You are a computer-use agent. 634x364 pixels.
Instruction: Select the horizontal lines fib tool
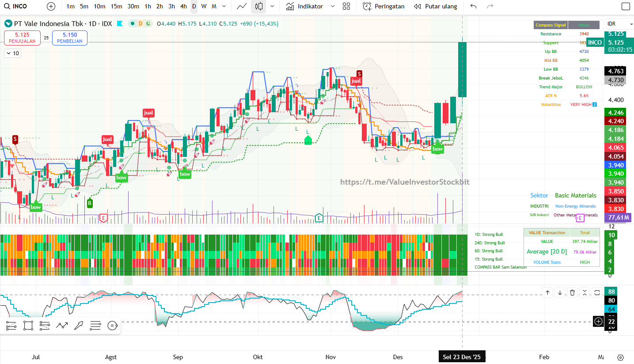pos(95,326)
